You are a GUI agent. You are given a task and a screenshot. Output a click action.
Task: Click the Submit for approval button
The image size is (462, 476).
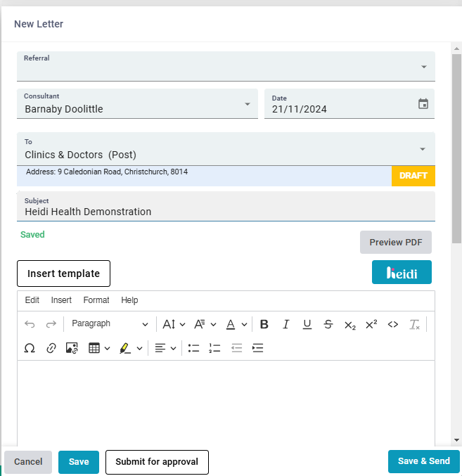click(x=157, y=462)
